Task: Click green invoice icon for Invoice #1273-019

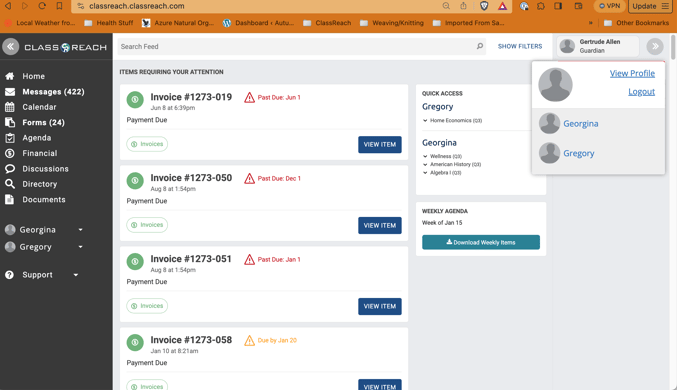Action: click(x=135, y=99)
